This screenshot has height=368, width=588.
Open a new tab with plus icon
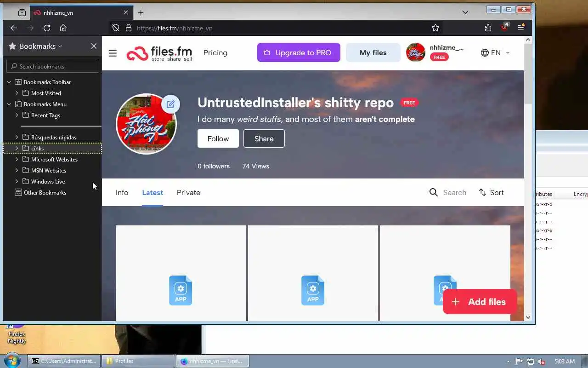[141, 13]
